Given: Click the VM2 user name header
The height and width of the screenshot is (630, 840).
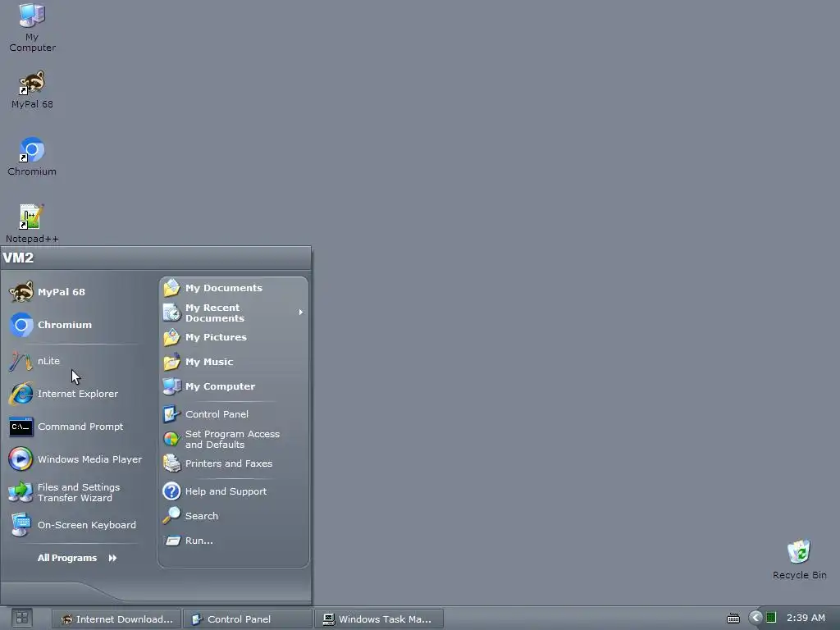Looking at the screenshot, I should point(18,258).
